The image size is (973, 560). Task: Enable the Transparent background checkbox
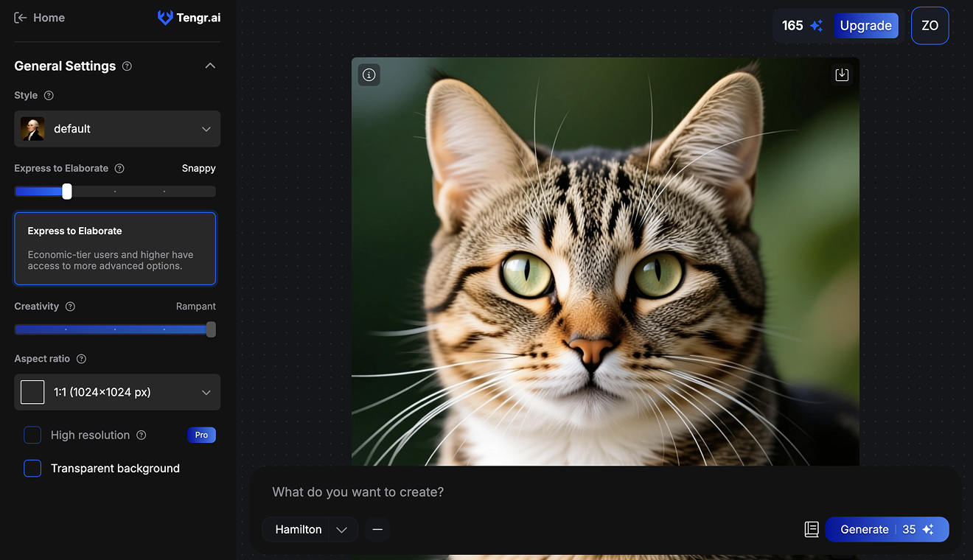[32, 468]
